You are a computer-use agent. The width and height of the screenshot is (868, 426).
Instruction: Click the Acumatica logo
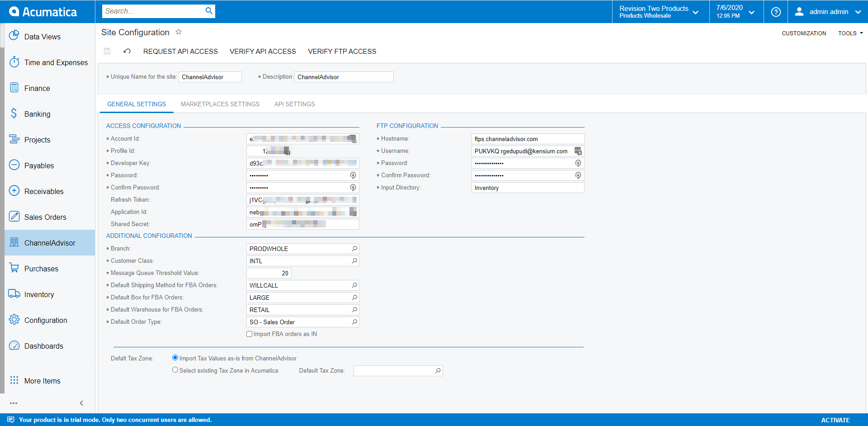pyautogui.click(x=43, y=12)
